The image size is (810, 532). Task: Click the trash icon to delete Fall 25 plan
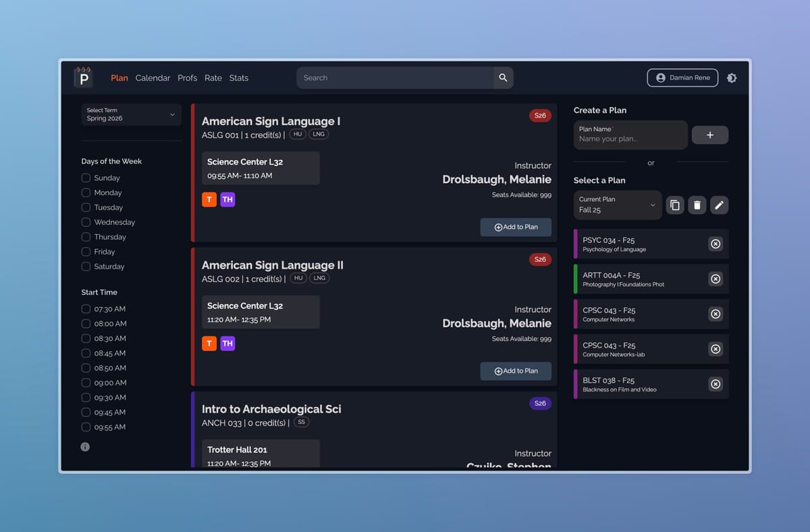tap(697, 205)
